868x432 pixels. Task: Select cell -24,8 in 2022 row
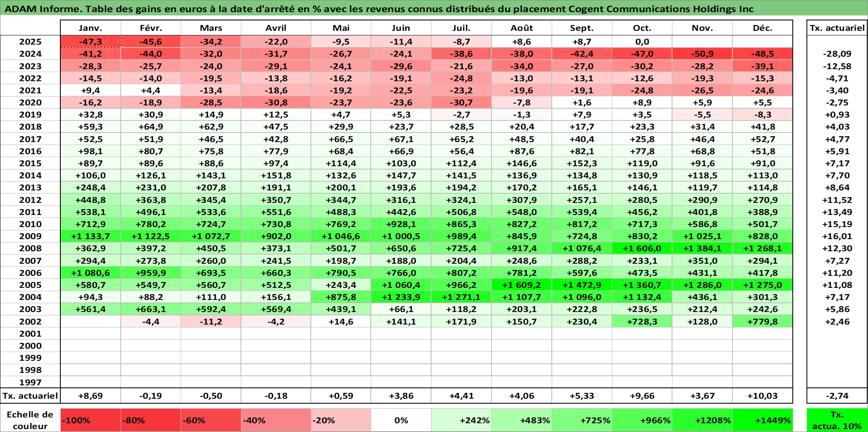(x=461, y=78)
